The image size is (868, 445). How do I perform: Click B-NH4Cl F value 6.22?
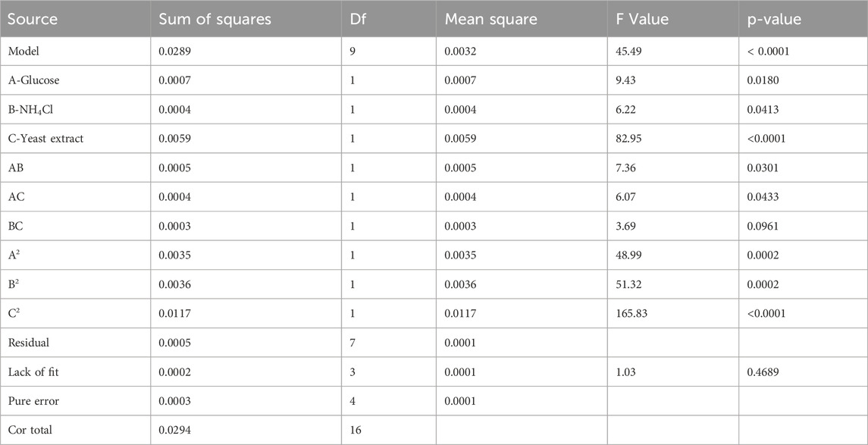pyautogui.click(x=627, y=110)
